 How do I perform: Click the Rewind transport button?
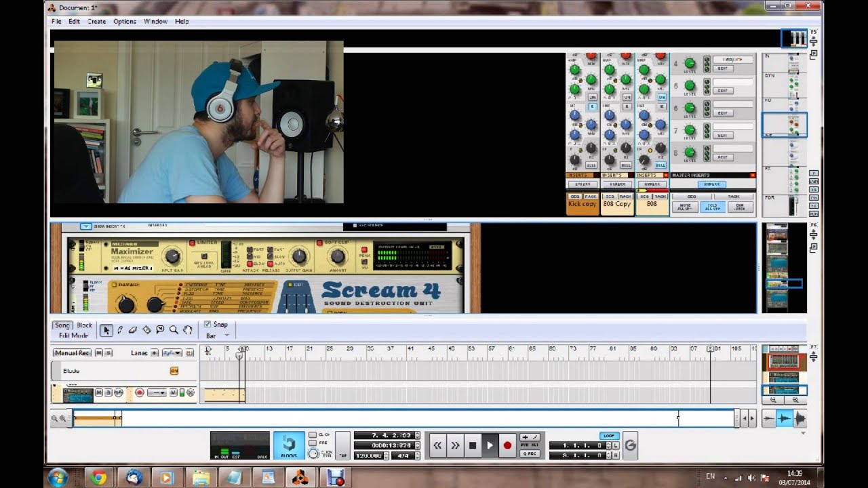[x=437, y=445]
